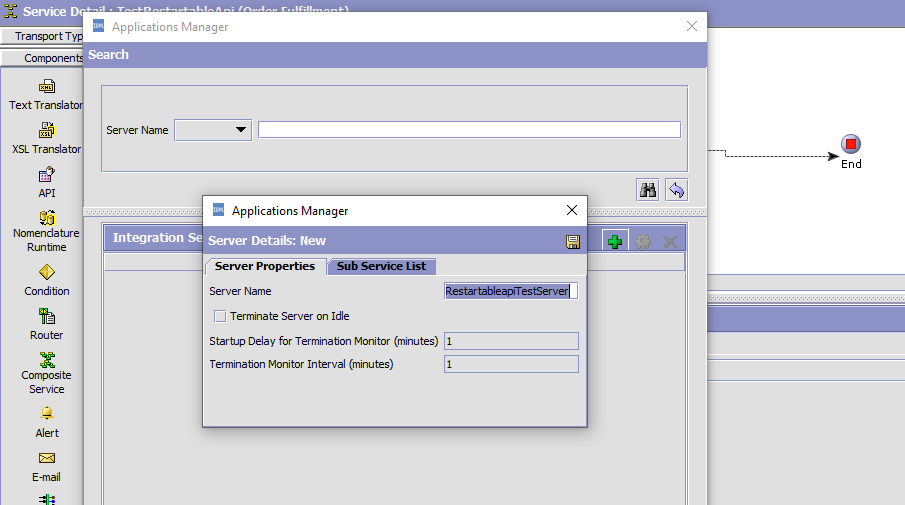Click the green plus Create New icon
The height and width of the screenshot is (505, 905).
click(x=615, y=241)
